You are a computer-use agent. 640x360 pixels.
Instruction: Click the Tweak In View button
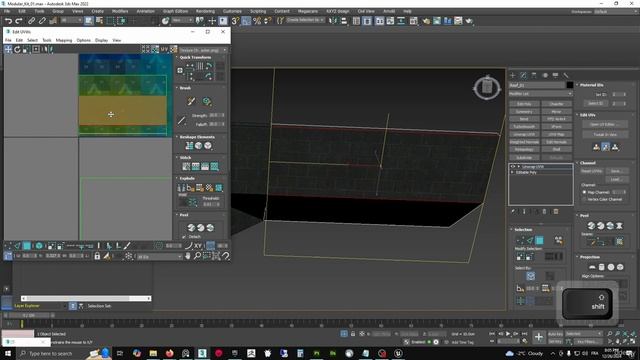[x=605, y=134]
